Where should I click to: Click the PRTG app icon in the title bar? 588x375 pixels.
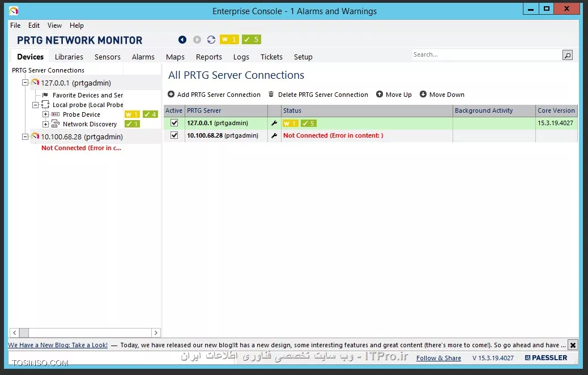click(14, 11)
